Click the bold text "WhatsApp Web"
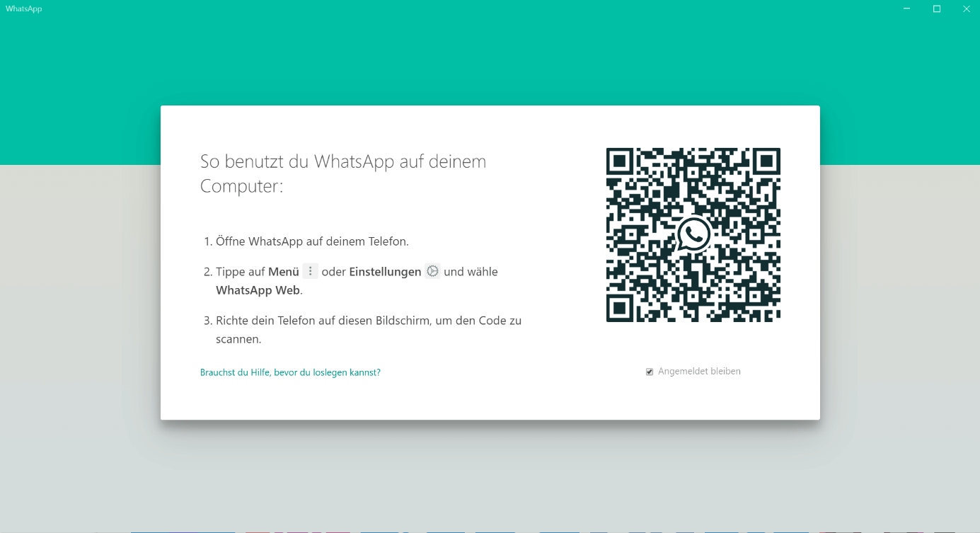The width and height of the screenshot is (980, 533). pos(258,290)
